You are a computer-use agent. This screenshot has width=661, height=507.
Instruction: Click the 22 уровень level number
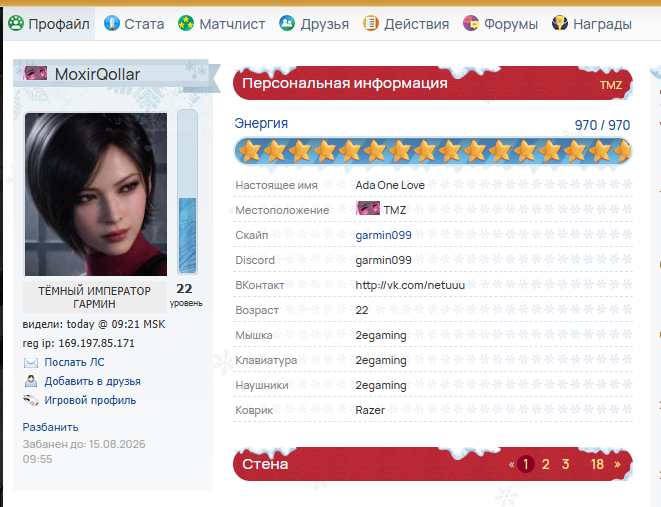coord(184,289)
